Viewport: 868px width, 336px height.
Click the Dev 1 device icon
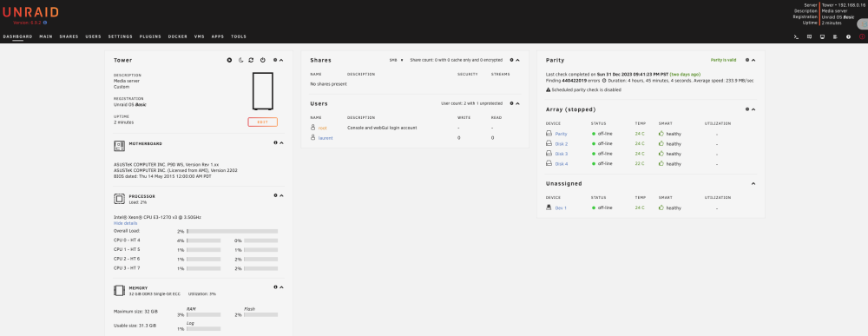549,208
